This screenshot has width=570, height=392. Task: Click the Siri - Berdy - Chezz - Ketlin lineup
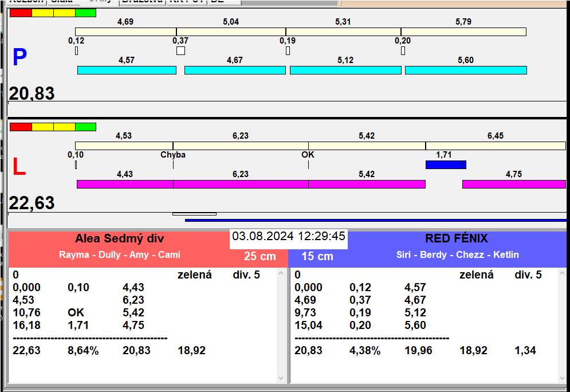(x=457, y=254)
